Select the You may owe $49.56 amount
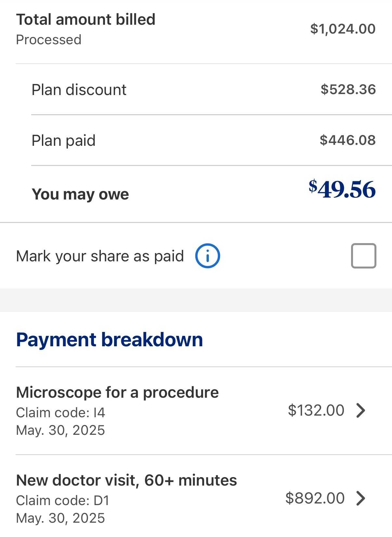Screen dimensions: 392x537 coord(342,189)
